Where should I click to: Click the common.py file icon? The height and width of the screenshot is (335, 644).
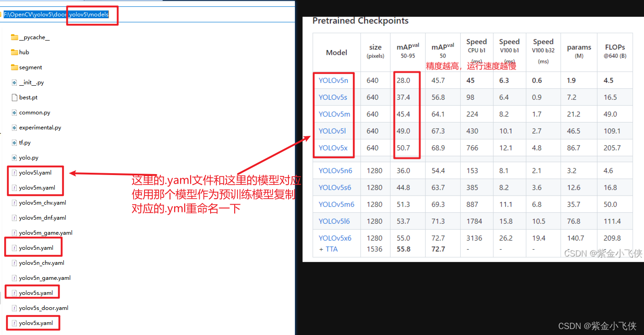click(14, 113)
